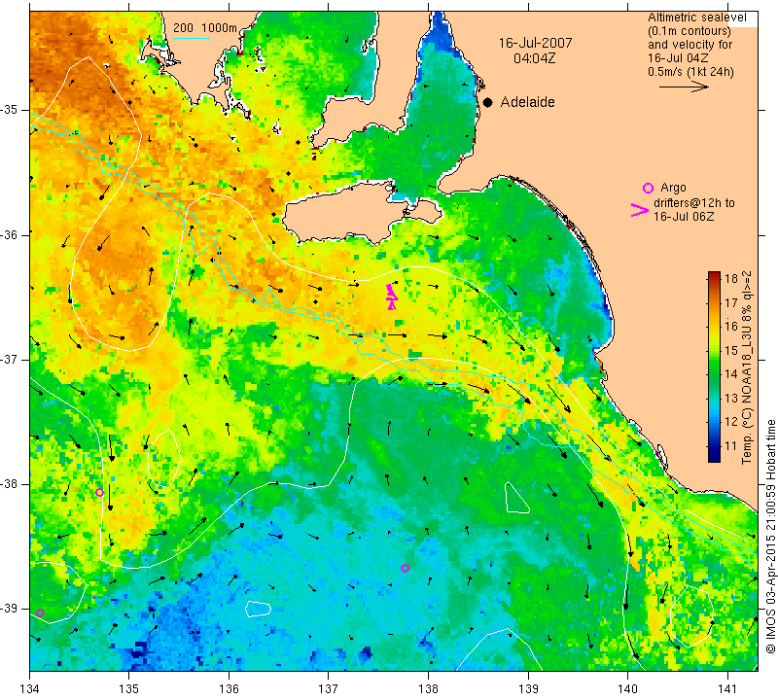The image size is (778, 700).
Task: Click the cyan isobath legend line
Action: pyautogui.click(x=192, y=38)
